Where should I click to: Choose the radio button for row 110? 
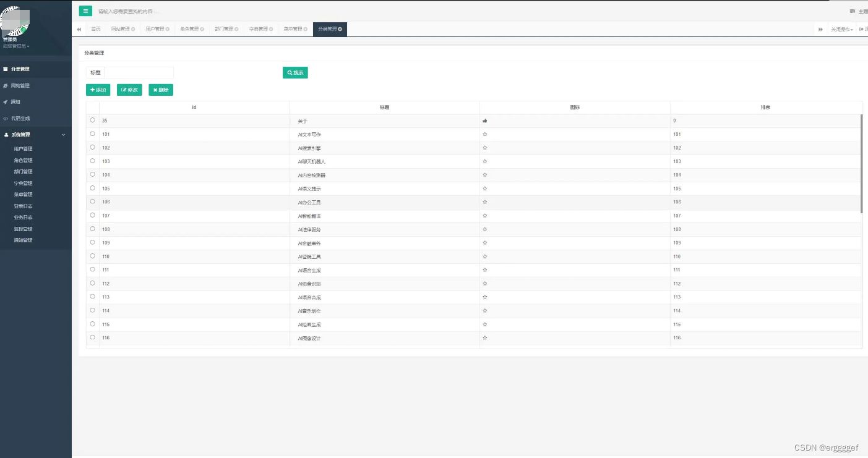tap(93, 256)
